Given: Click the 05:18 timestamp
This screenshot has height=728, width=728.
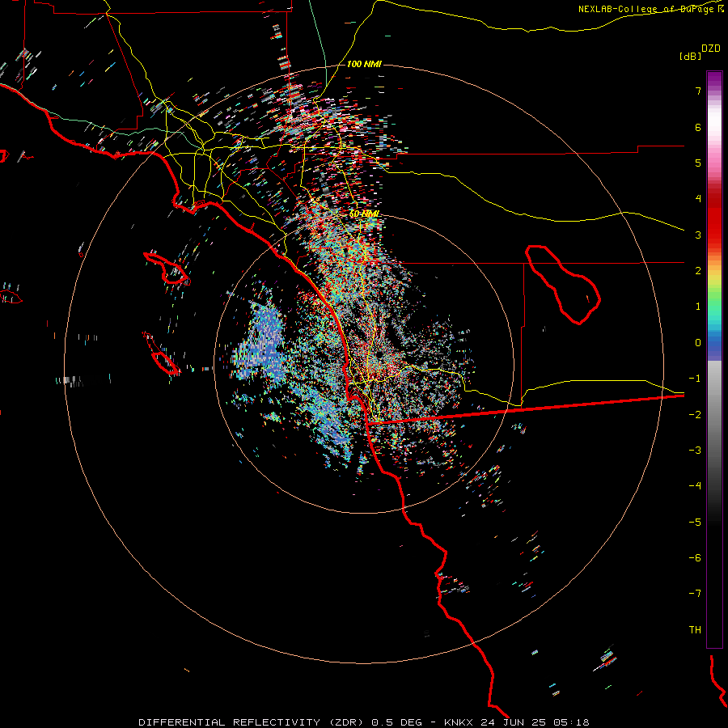Looking at the screenshot, I should click(x=573, y=722).
